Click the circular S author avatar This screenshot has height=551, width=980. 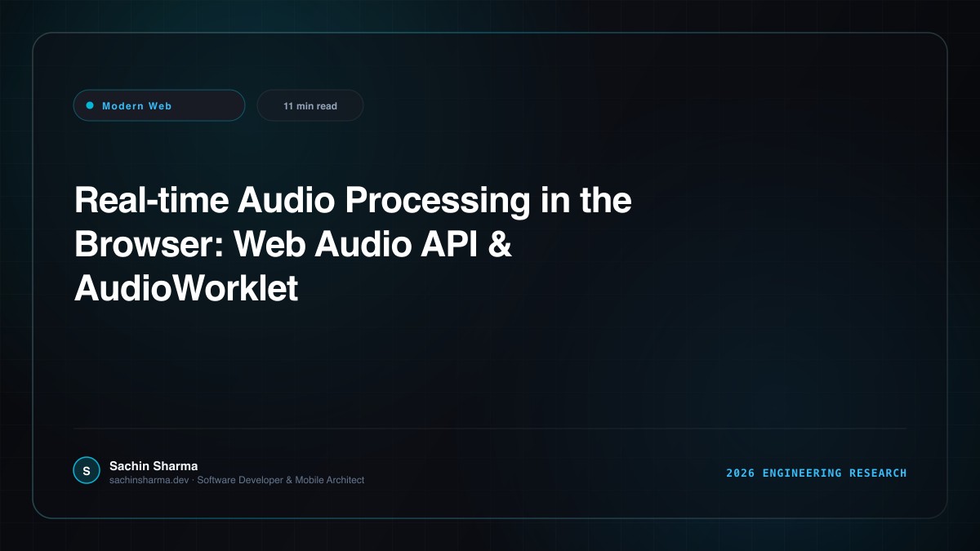[87, 471]
